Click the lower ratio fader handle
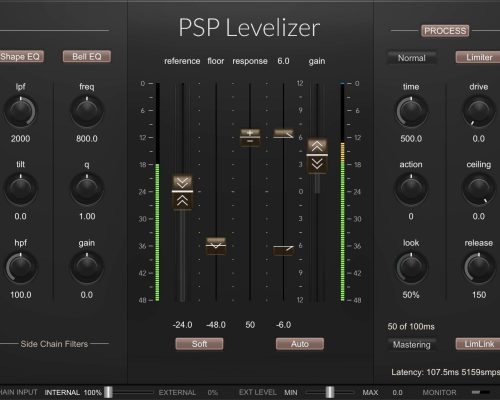 coord(283,250)
